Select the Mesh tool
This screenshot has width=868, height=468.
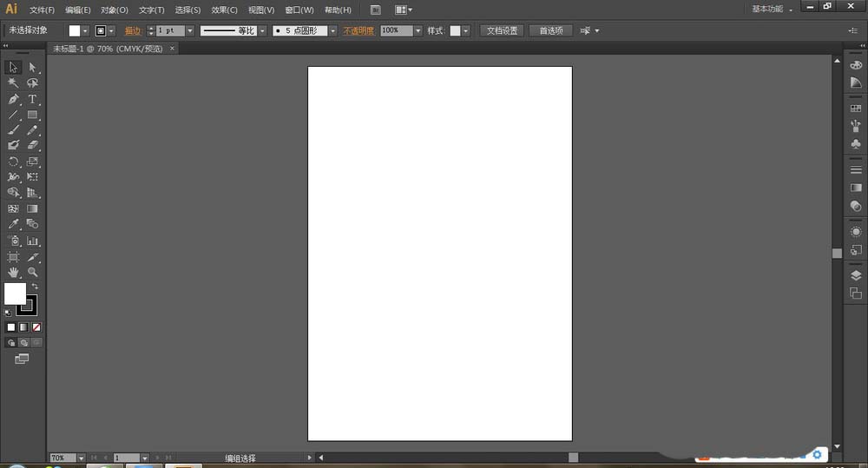pos(13,208)
